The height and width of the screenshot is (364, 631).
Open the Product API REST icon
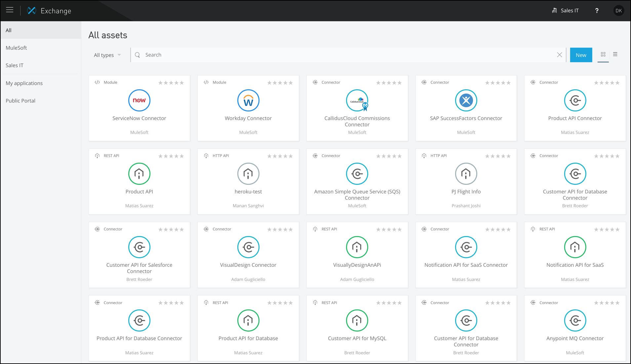coord(139,174)
